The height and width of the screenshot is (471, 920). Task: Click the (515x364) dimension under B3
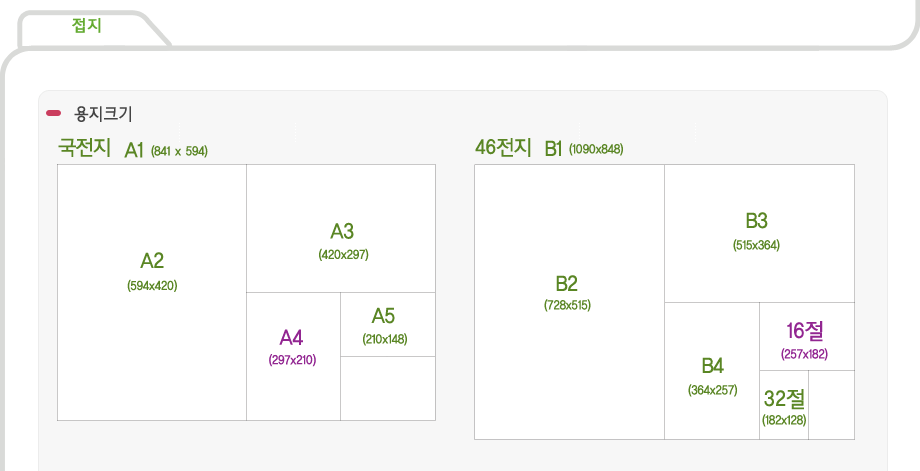(x=756, y=246)
